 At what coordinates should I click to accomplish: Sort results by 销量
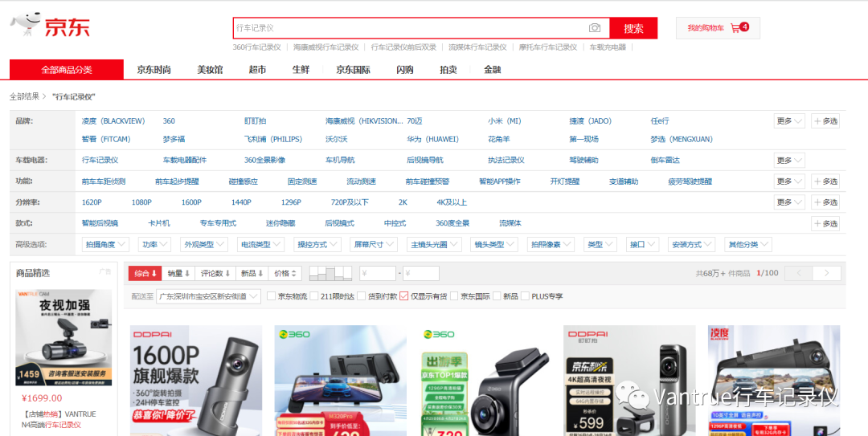point(179,273)
